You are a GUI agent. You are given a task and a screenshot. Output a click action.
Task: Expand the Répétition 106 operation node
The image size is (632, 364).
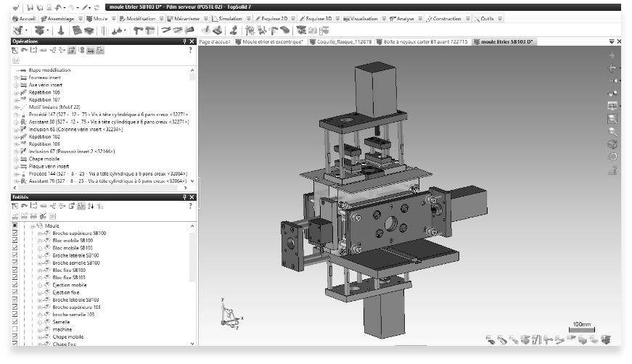(x=16, y=93)
